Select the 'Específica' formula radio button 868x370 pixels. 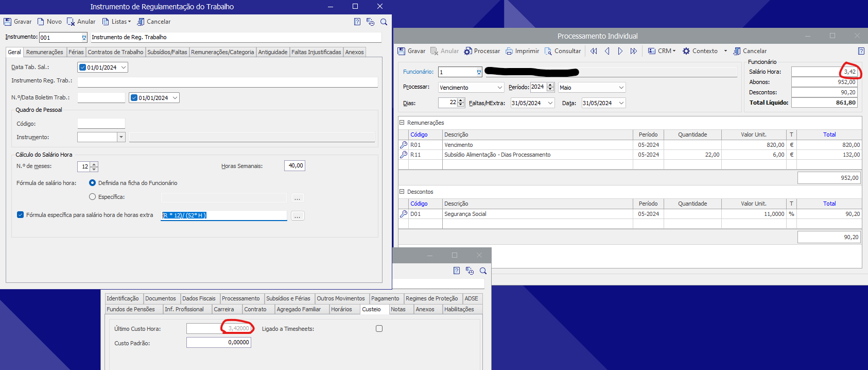pos(93,197)
